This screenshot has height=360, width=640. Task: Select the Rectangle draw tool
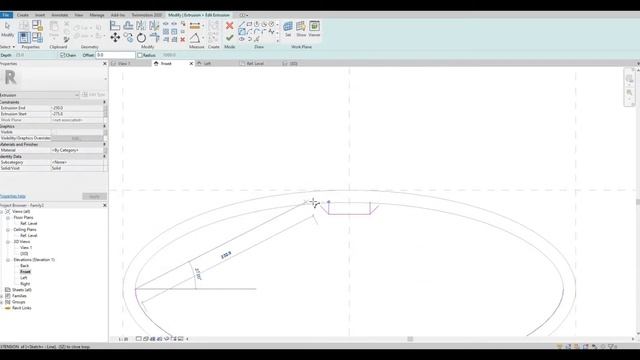click(249, 24)
